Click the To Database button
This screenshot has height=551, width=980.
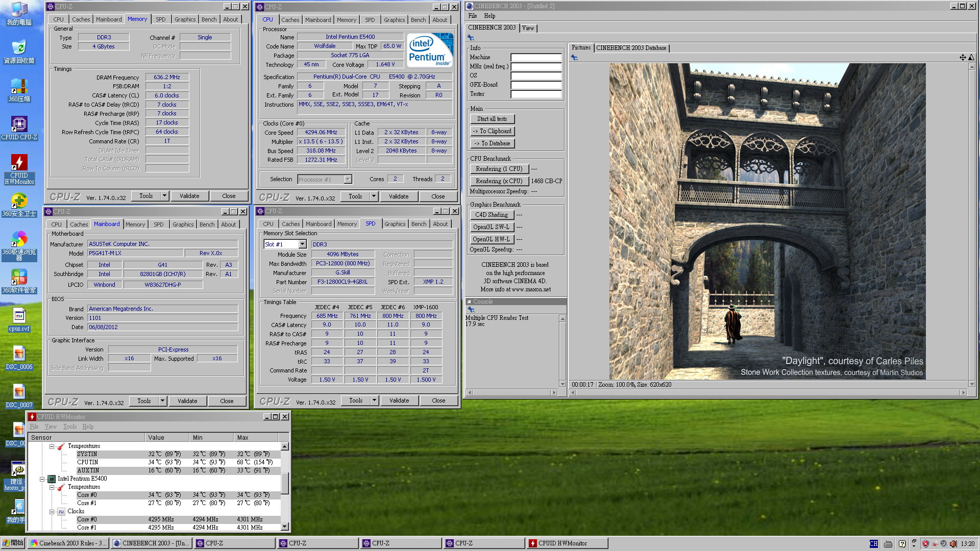[492, 143]
